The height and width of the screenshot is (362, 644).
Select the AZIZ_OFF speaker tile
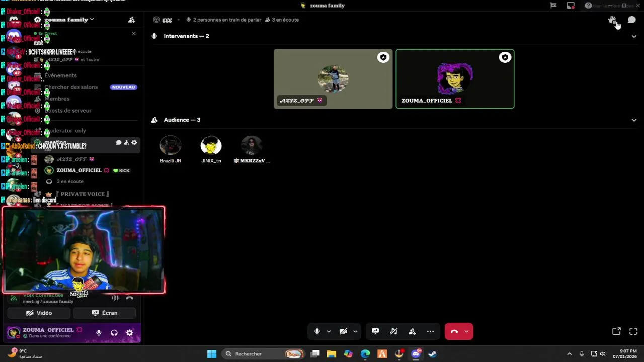333,79
